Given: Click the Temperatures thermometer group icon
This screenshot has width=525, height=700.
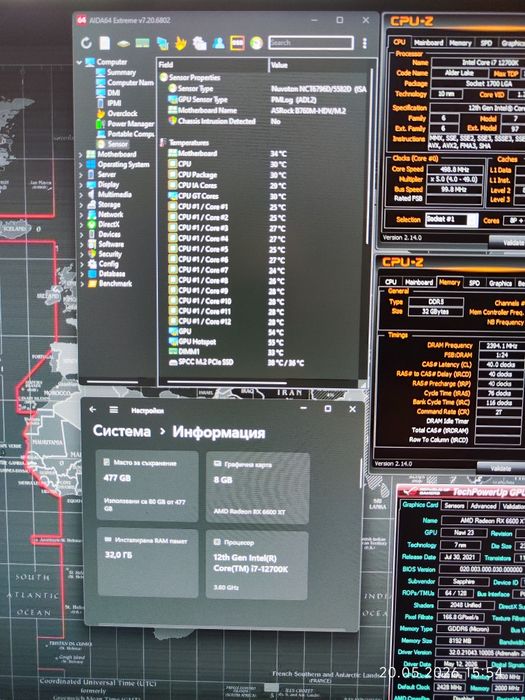Looking at the screenshot, I should (163, 143).
